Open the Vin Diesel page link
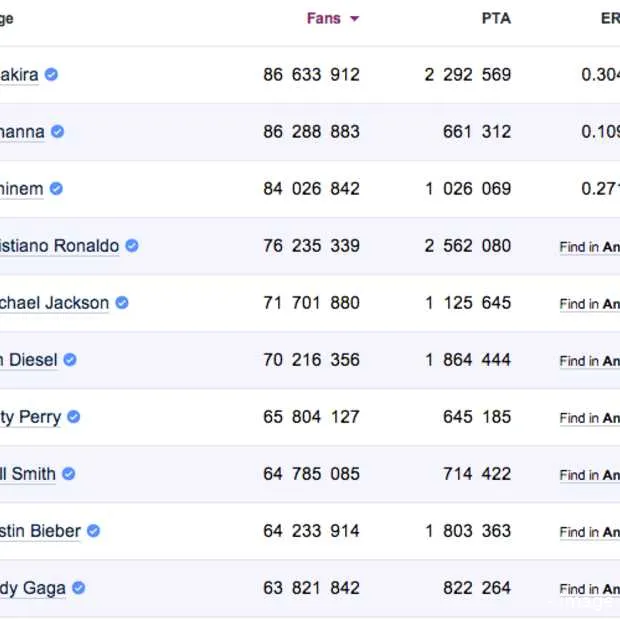This screenshot has height=620, width=620. tap(28, 360)
